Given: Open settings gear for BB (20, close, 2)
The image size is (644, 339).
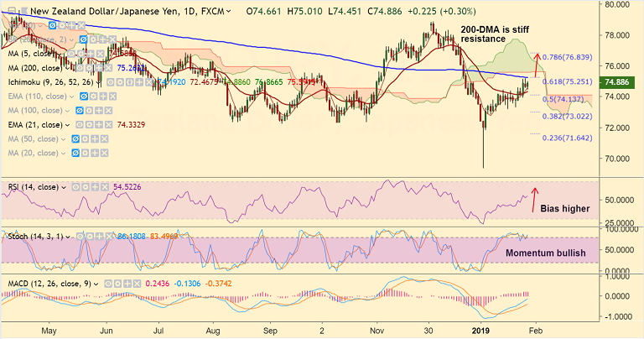Looking at the screenshot, I should 93,40.
